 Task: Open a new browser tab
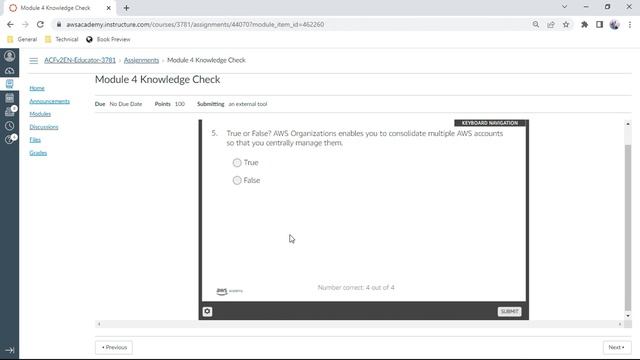pyautogui.click(x=127, y=8)
